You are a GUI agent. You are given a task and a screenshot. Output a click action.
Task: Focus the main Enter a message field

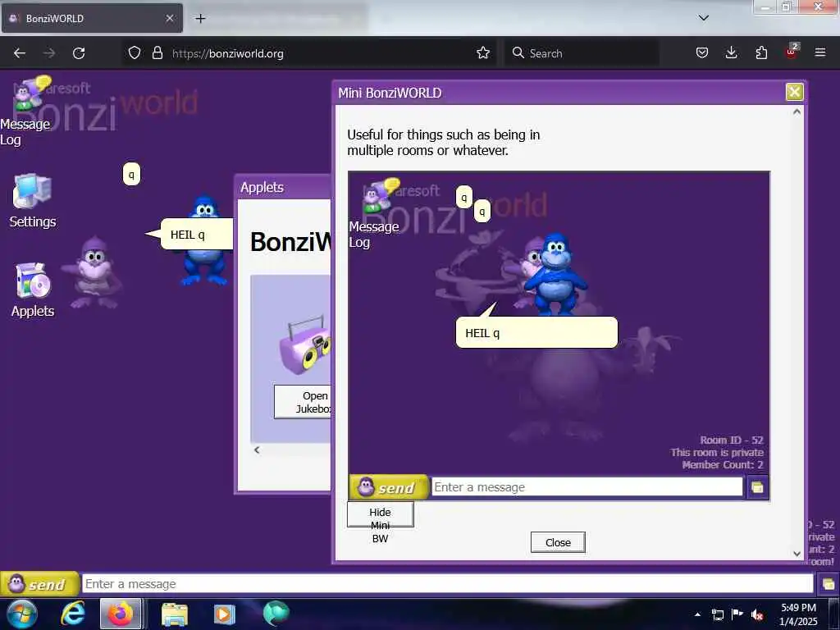(448, 584)
